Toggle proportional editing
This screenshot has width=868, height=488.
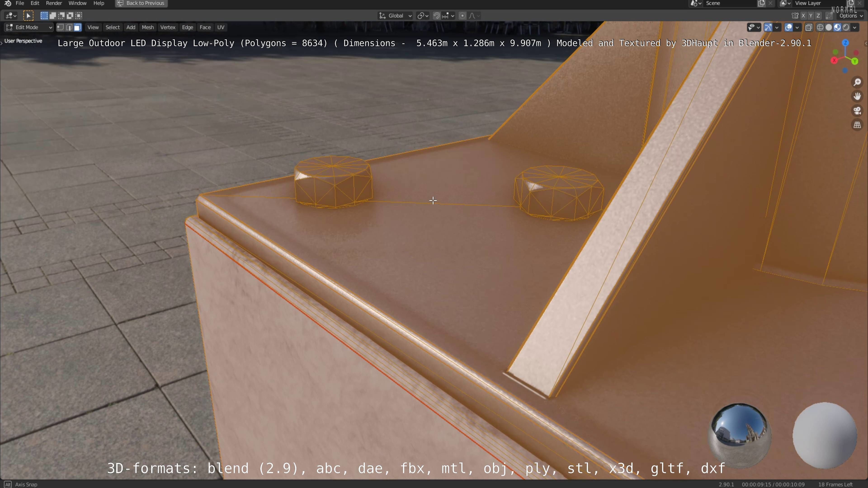pos(463,16)
